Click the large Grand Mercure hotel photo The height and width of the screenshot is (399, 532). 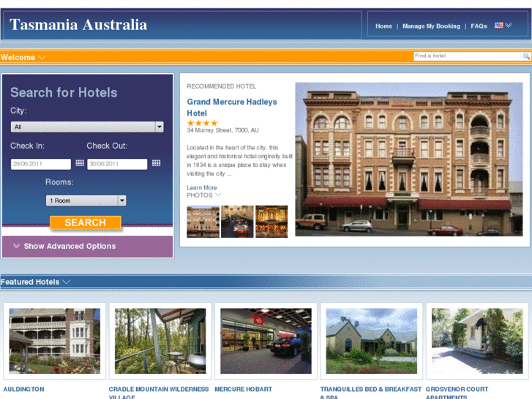pos(409,160)
